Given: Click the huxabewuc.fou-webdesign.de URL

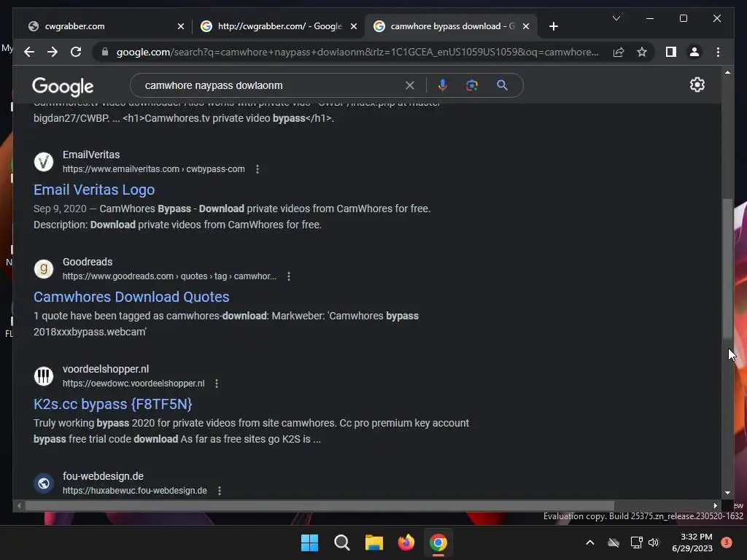Looking at the screenshot, I should click(x=135, y=491).
